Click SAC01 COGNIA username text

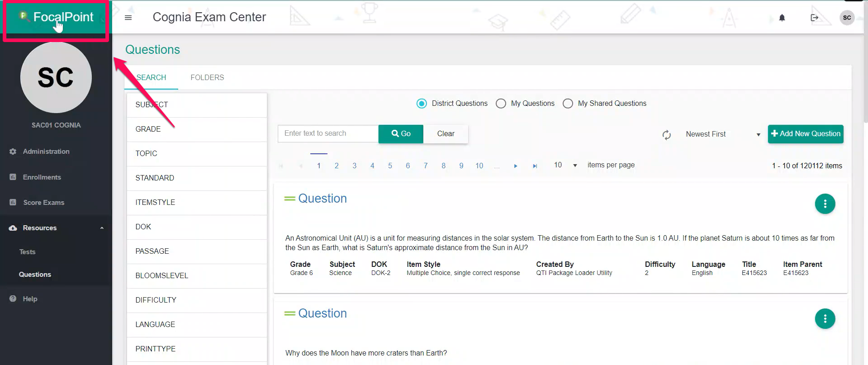(56, 125)
